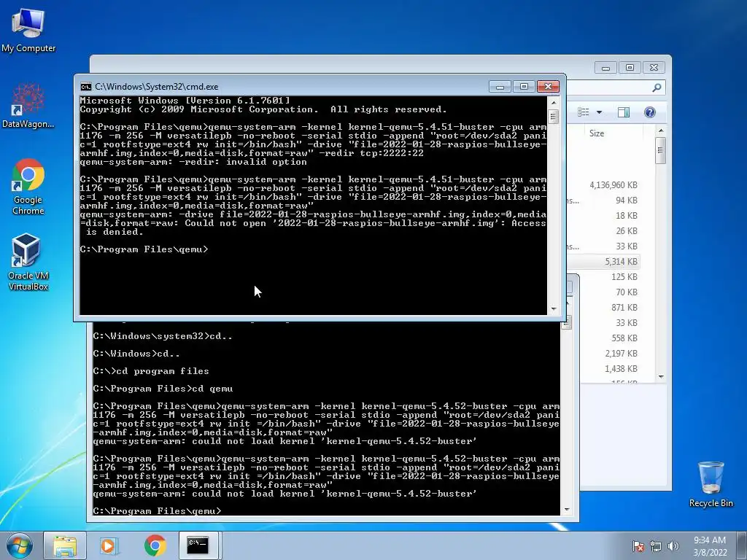
Task: Toggle the Explorer preview pane icon
Action: [x=624, y=112]
